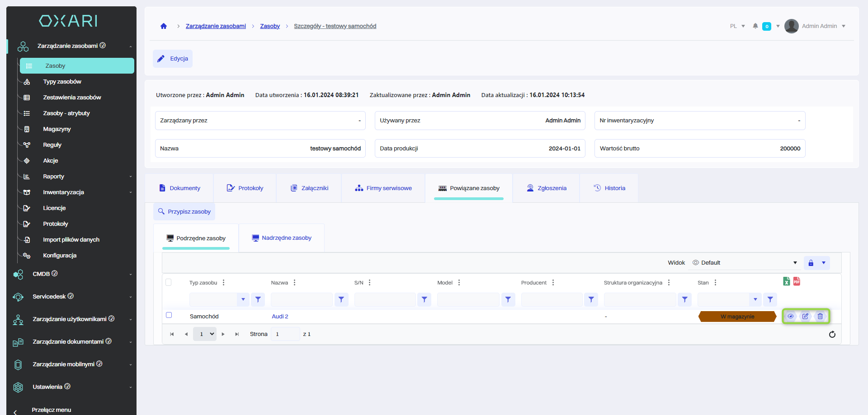The image size is (868, 415).
Task: Open the notifications bell icon
Action: (x=755, y=26)
